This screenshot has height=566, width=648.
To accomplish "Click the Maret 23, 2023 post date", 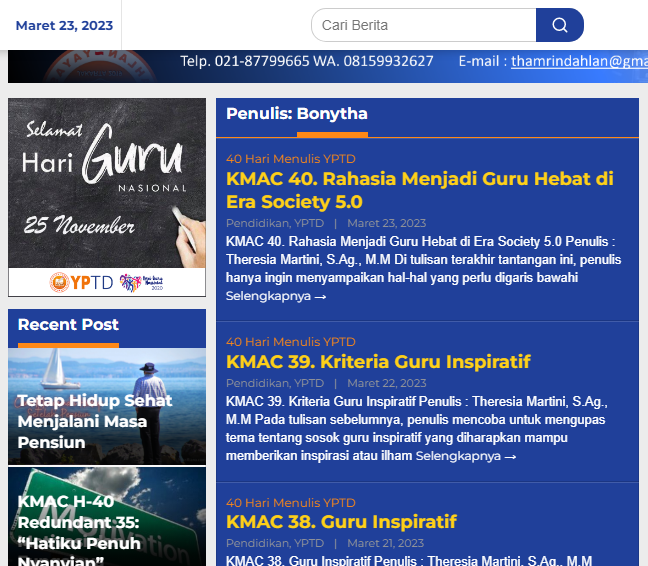I will [386, 223].
